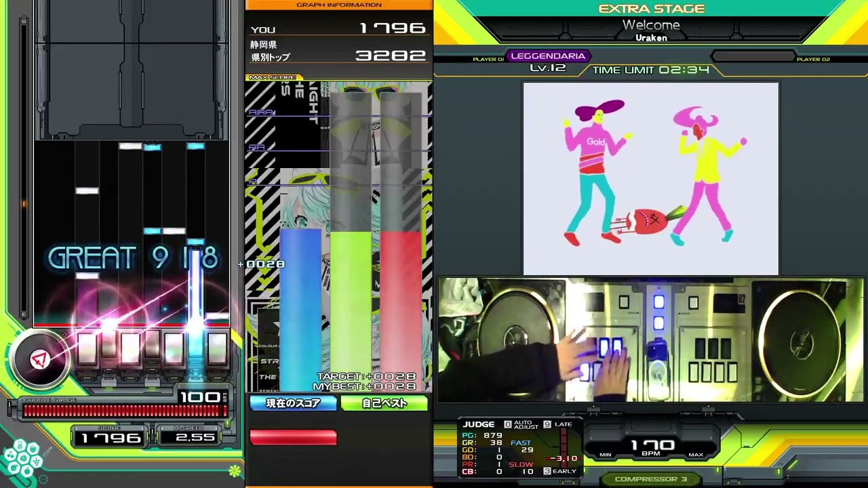Click the 0 key badge beside AUTO ADJUST
The width and height of the screenshot is (868, 488).
(x=507, y=424)
